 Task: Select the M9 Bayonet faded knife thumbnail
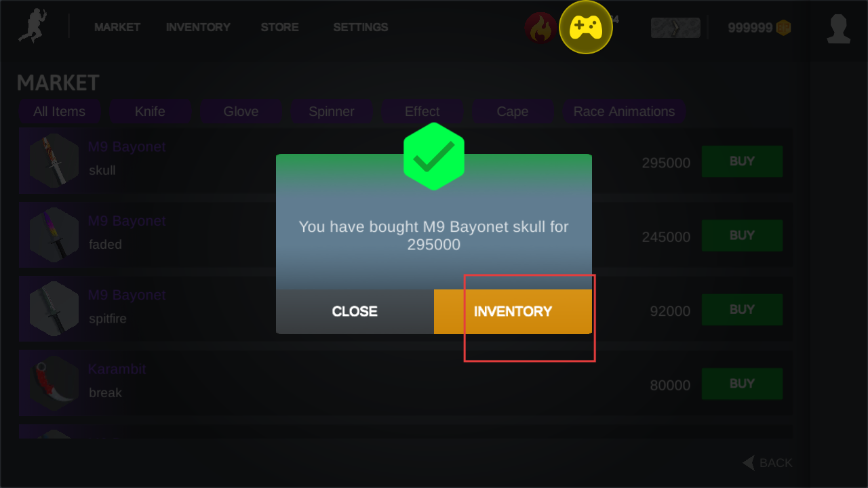click(54, 235)
